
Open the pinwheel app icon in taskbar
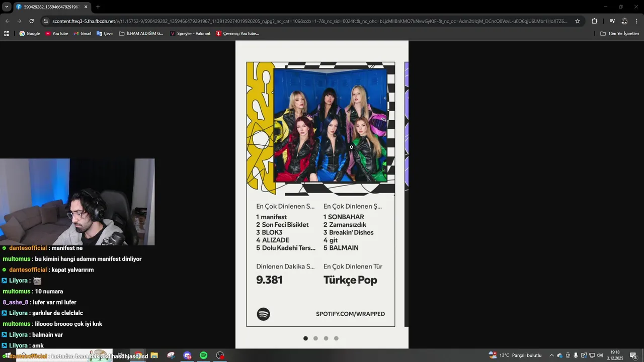171,355
